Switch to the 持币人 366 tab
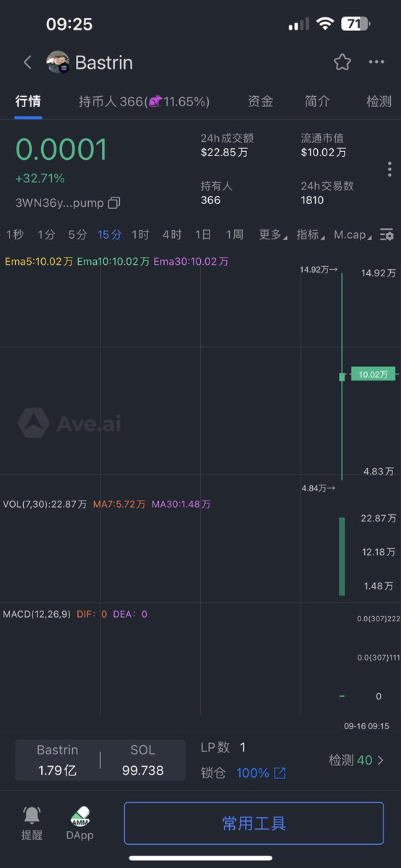Image resolution: width=401 pixels, height=868 pixels. [144, 102]
